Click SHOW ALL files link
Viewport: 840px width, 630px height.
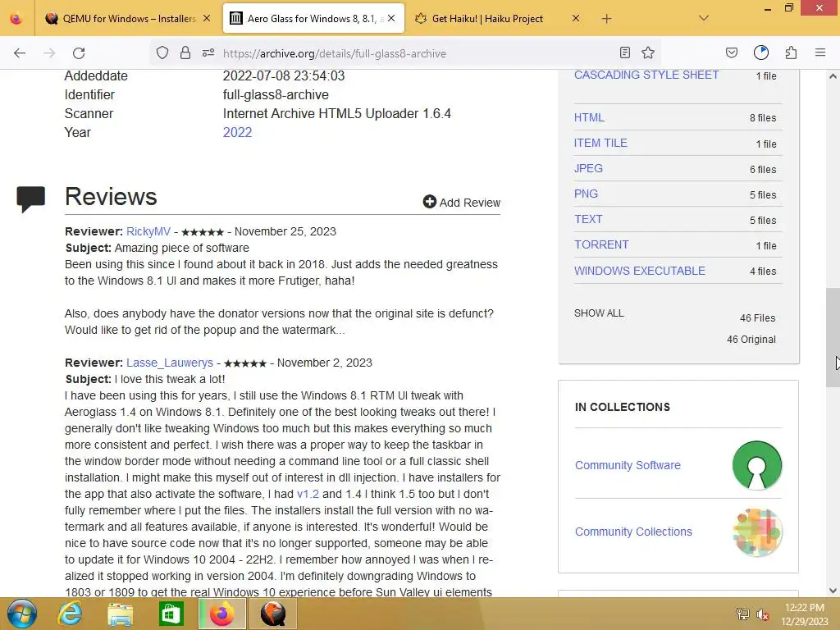coord(599,313)
